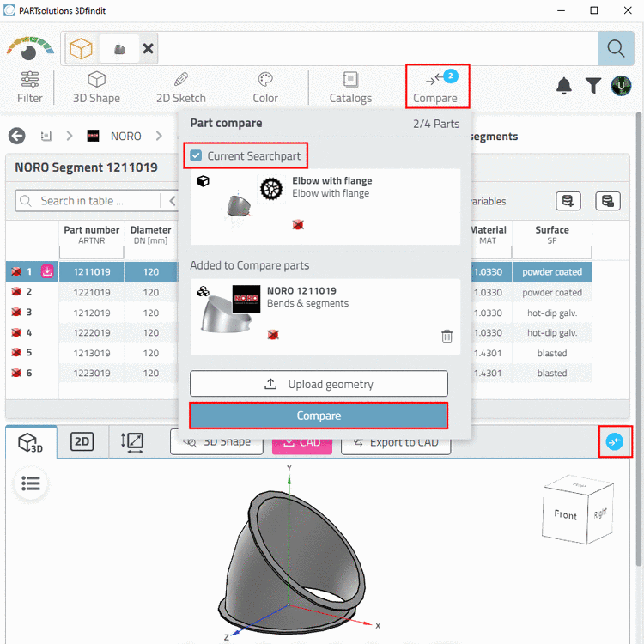Click the arrow beside the table search
The width and height of the screenshot is (644, 644).
click(x=172, y=201)
